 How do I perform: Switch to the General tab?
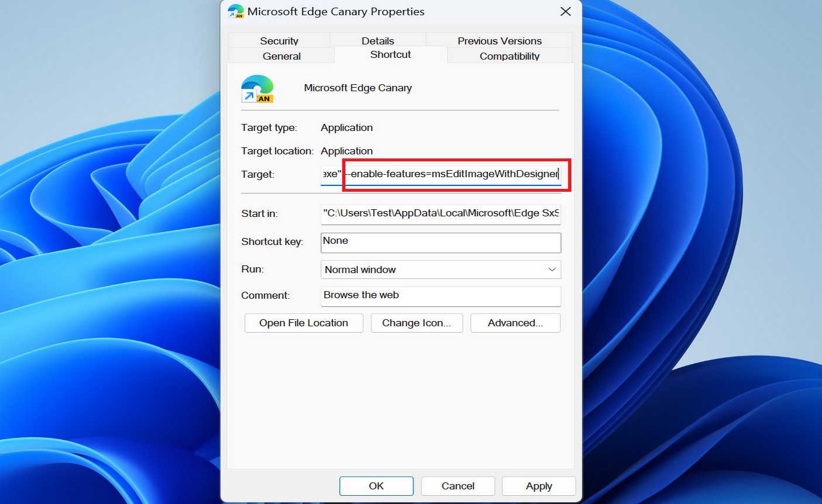point(282,56)
